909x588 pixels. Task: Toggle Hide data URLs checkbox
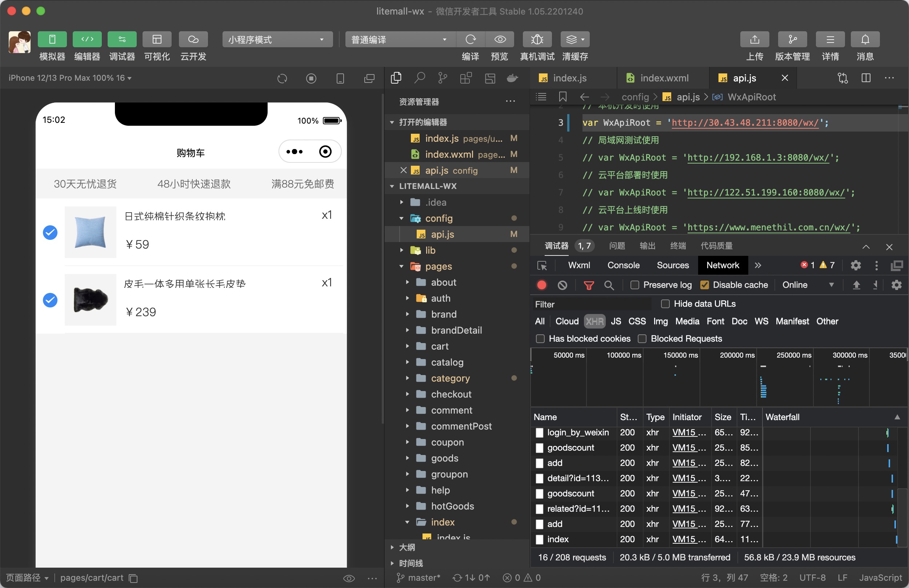664,304
